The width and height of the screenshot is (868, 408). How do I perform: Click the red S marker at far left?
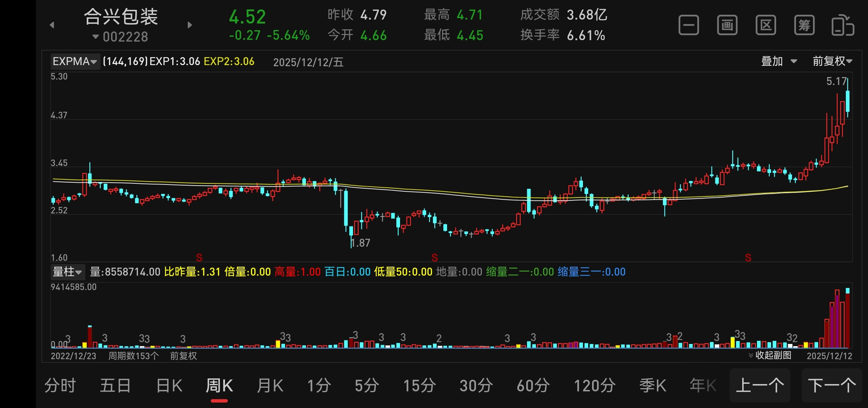(199, 258)
